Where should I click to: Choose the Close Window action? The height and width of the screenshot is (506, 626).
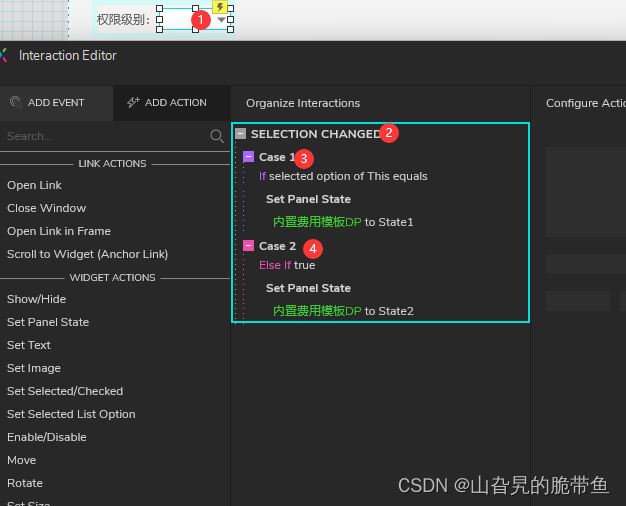click(46, 208)
